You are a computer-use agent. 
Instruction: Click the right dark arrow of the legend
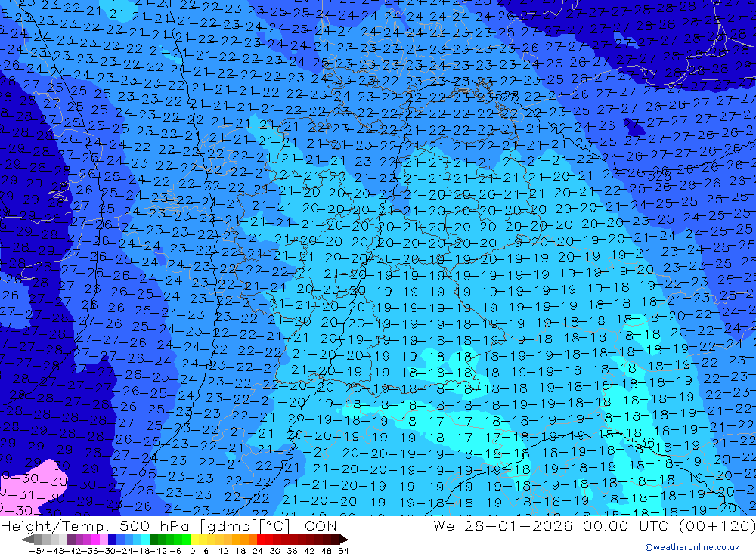344,539
